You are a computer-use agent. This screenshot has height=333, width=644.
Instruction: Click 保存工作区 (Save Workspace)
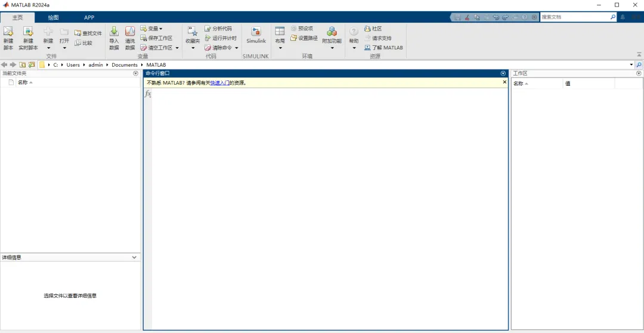(x=156, y=38)
